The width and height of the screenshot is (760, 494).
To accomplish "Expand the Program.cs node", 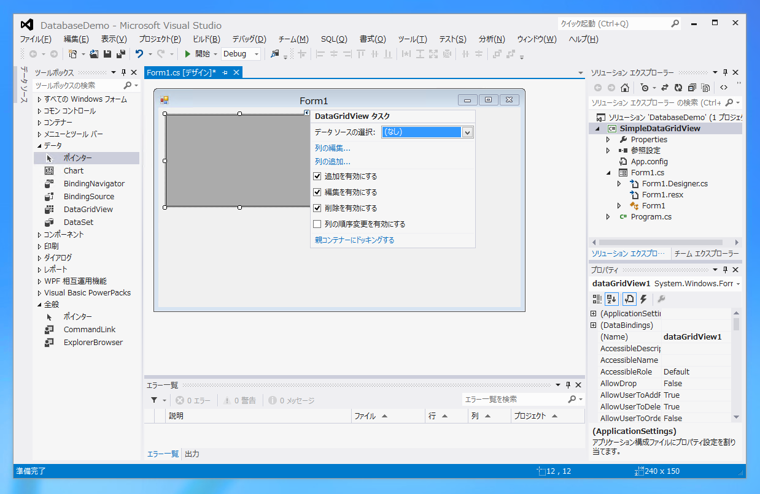I will [x=608, y=217].
